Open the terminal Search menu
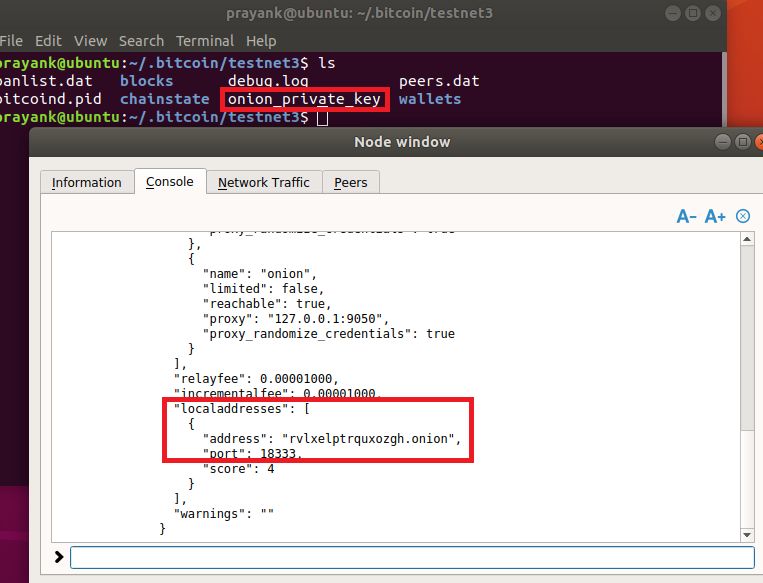Screen dimensions: 763x583 click(142, 41)
